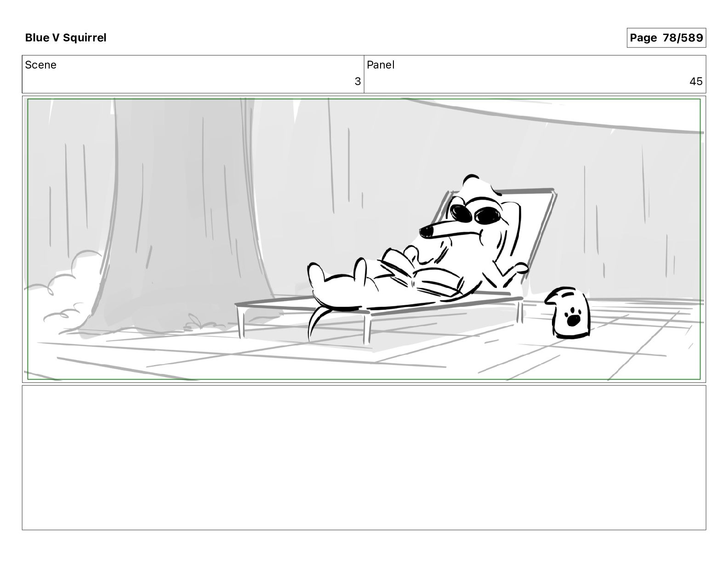
Task: Click the panel number '45'
Action: (x=696, y=81)
